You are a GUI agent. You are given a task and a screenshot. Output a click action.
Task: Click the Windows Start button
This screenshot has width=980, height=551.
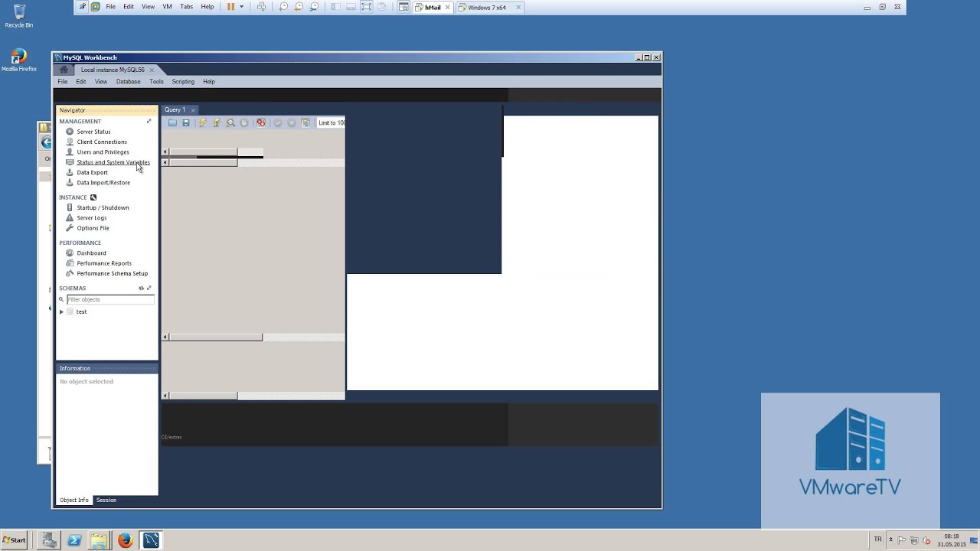(x=14, y=540)
